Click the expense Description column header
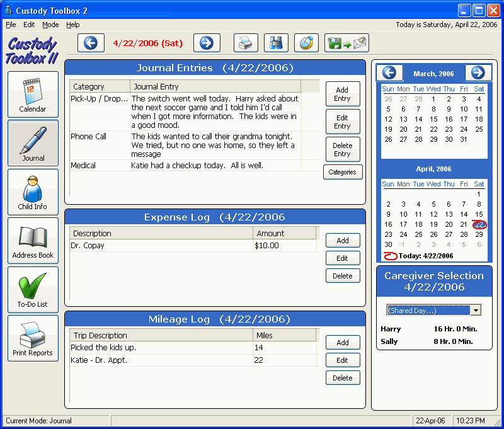Image resolution: width=504 pixels, height=429 pixels. point(161,233)
